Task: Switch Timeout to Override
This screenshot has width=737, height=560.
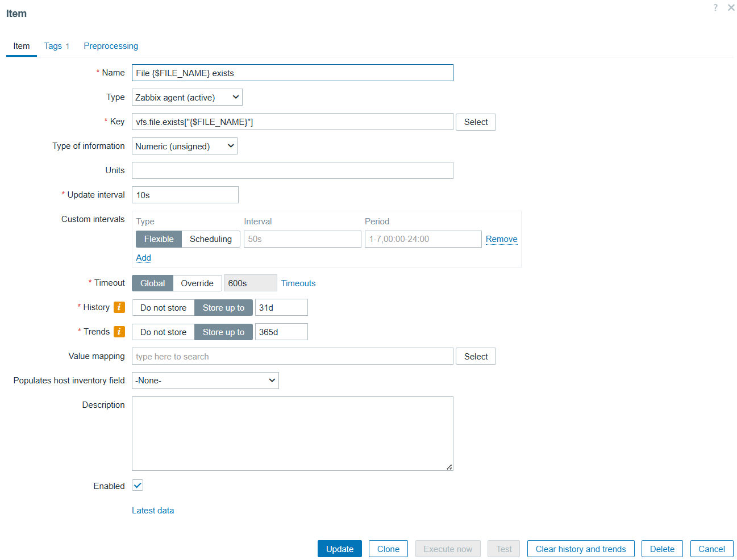Action: pos(197,283)
